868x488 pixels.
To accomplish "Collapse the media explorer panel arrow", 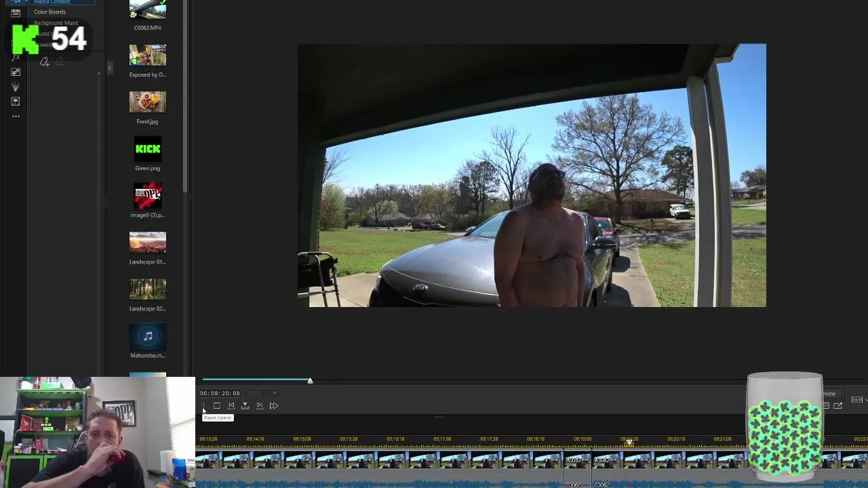I will coord(110,68).
